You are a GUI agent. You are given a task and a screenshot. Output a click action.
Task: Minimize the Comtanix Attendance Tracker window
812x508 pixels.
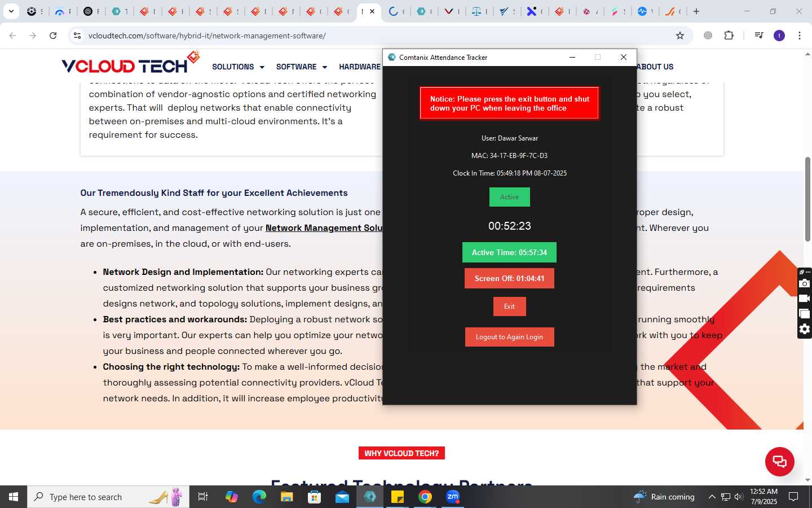pos(572,57)
